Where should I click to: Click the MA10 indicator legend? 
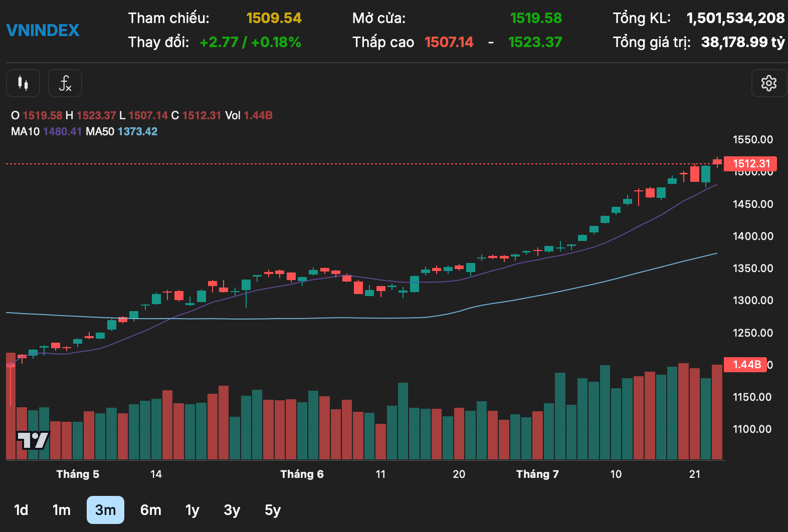pyautogui.click(x=46, y=132)
